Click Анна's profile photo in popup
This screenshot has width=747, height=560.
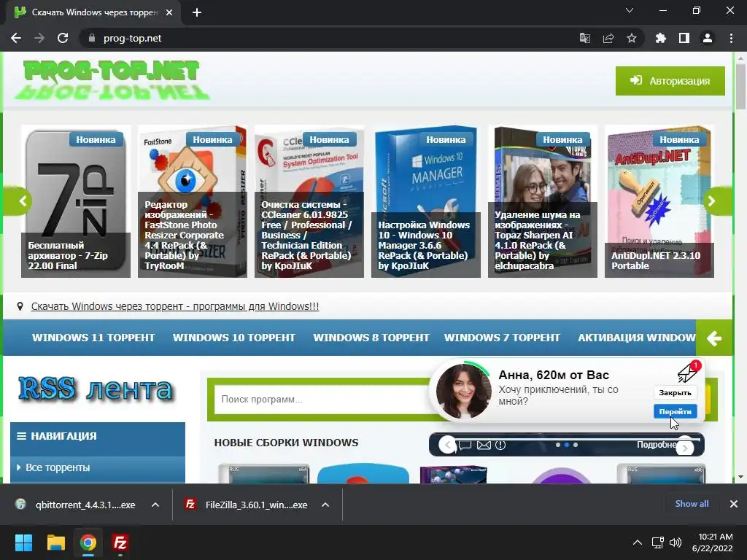[x=463, y=391]
